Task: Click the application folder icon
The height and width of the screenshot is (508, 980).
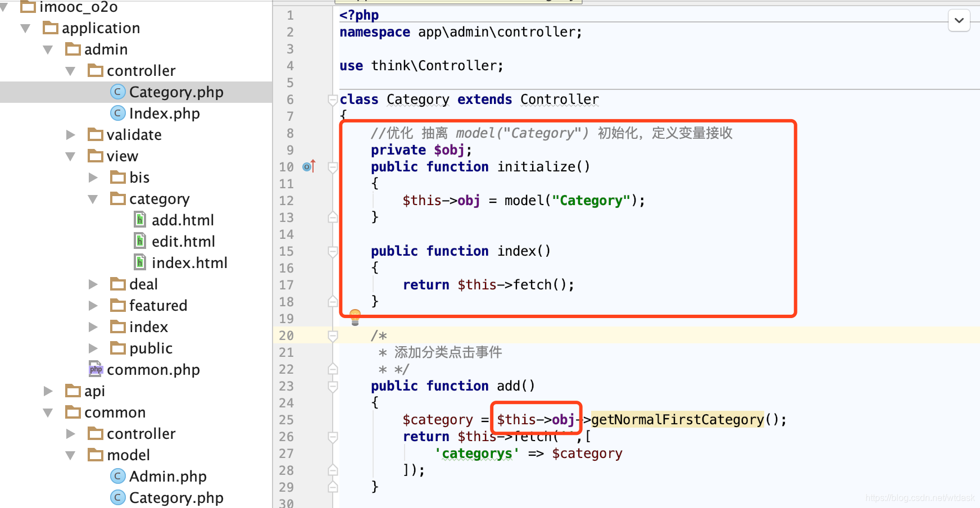Action: (51, 28)
